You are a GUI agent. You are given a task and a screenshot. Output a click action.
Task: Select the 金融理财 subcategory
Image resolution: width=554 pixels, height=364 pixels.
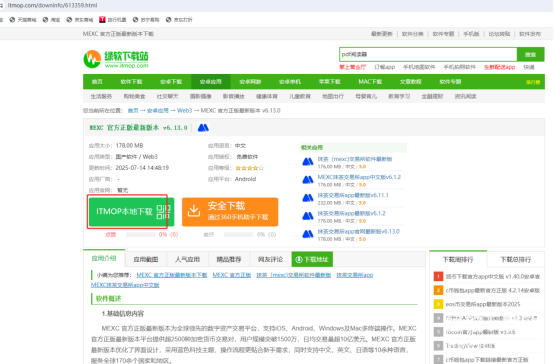[432, 96]
